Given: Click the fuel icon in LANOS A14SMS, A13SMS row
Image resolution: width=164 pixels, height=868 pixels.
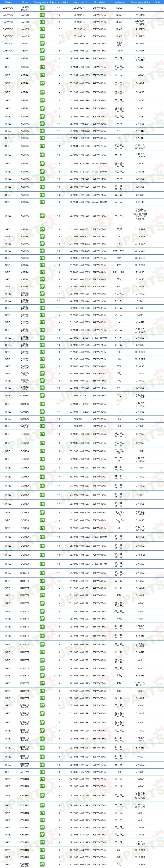Looking at the screenshot, I should (42, 22).
